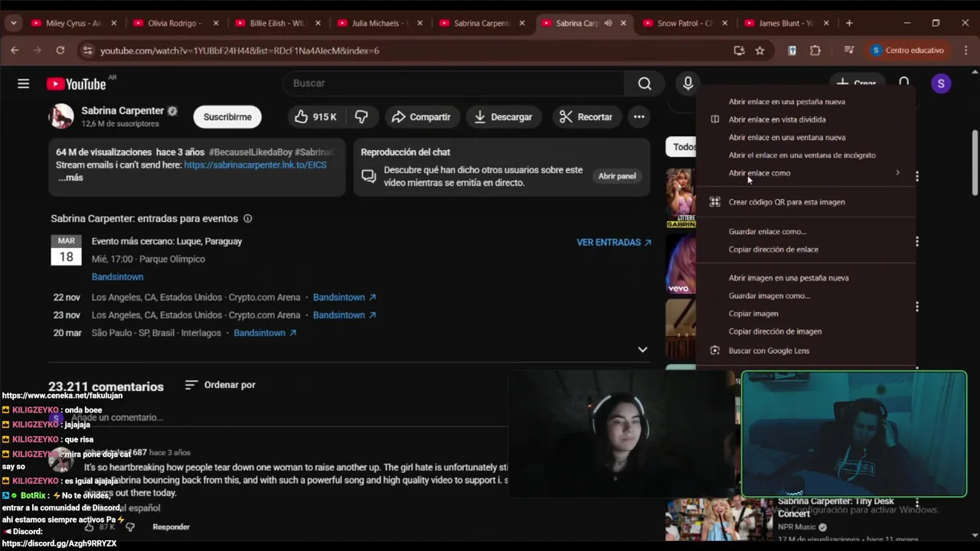Choose Buscar con Google Lens
The height and width of the screenshot is (551, 980).
[x=805, y=350]
